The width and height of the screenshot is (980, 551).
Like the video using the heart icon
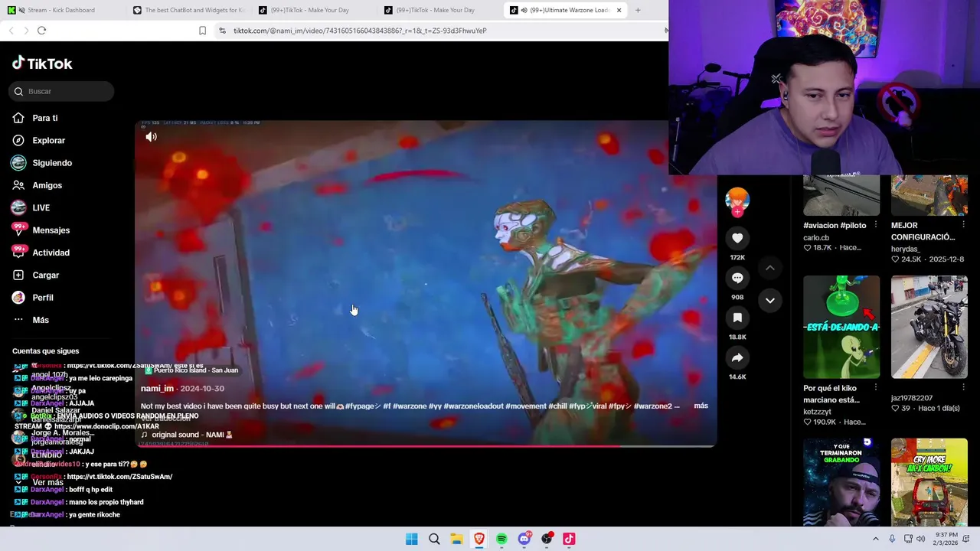tap(737, 238)
